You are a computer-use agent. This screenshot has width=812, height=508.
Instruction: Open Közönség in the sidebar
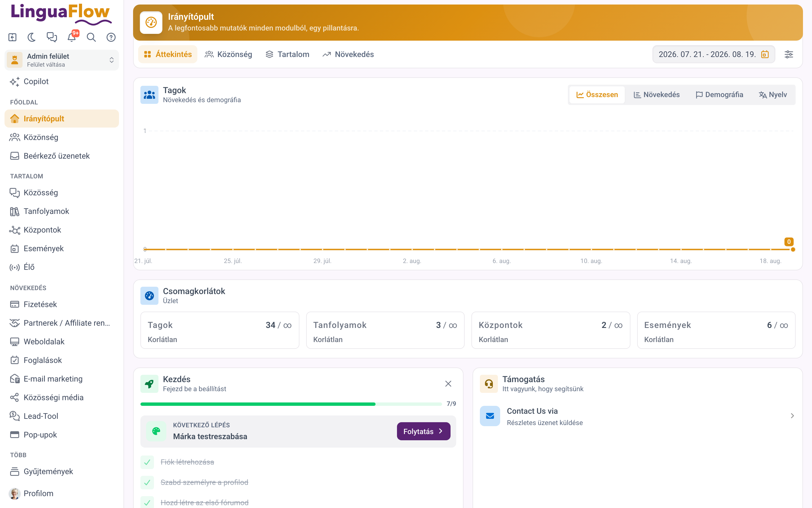[62, 137]
